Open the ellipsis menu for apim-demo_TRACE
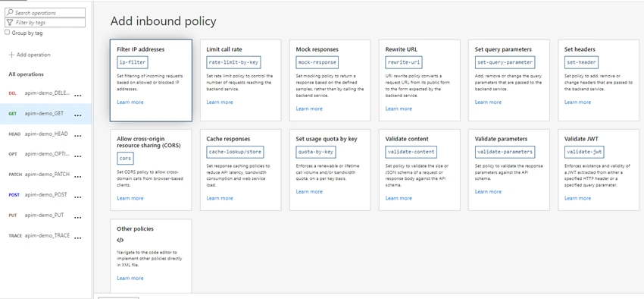 click(x=77, y=238)
